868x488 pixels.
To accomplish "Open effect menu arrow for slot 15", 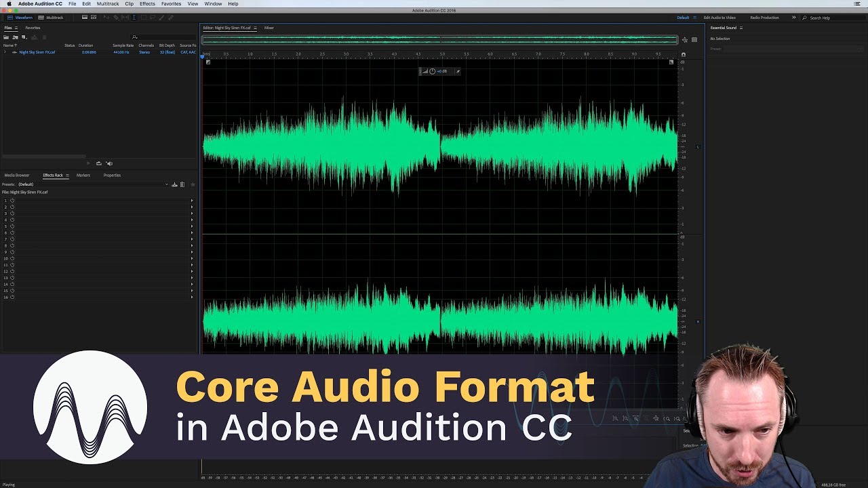I will [192, 291].
